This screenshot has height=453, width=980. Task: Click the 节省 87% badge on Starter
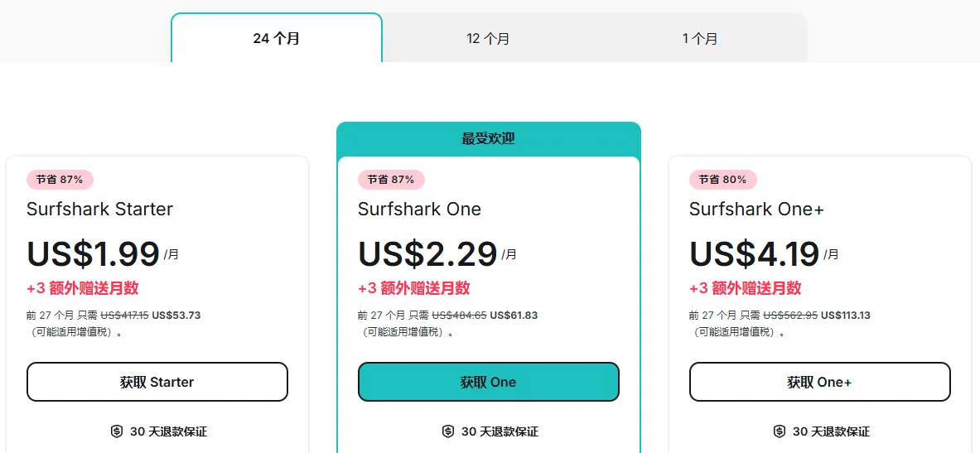60,180
